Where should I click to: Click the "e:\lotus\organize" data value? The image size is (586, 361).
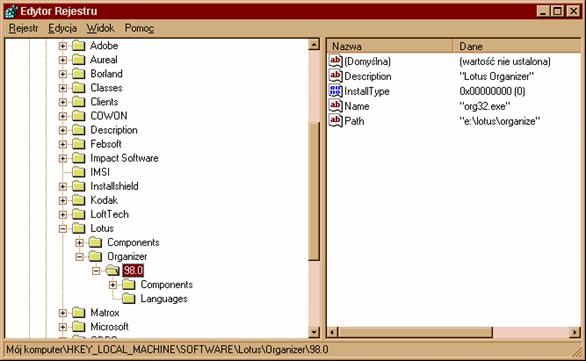499,121
